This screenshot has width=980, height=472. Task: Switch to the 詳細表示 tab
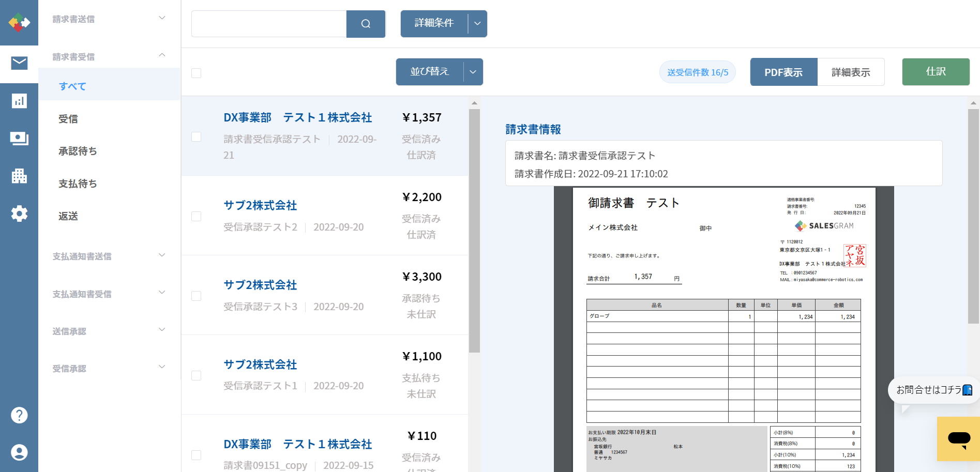tap(851, 72)
